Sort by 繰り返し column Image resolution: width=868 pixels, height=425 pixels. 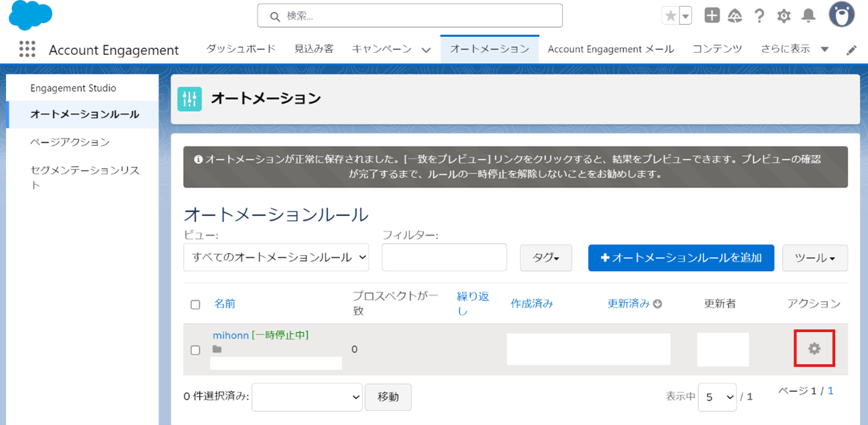[473, 304]
